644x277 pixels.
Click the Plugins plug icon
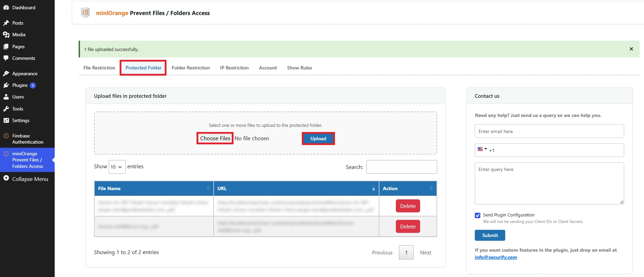(6, 85)
